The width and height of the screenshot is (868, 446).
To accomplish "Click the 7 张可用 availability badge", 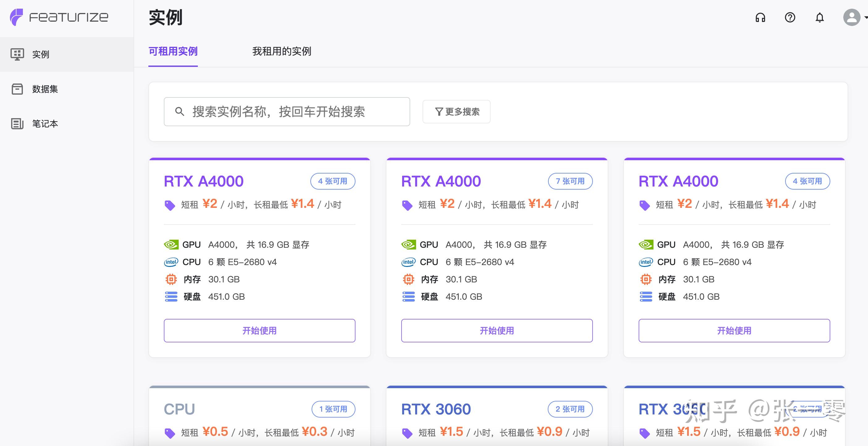I will coord(570,181).
